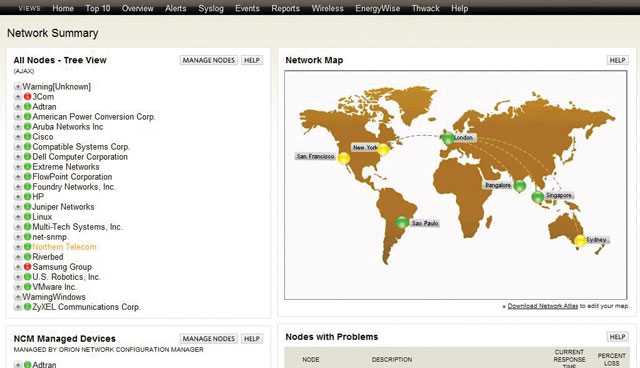The image size is (640, 368).
Task: Click Manage Nodes in NCM Managed Devices
Action: tap(209, 339)
